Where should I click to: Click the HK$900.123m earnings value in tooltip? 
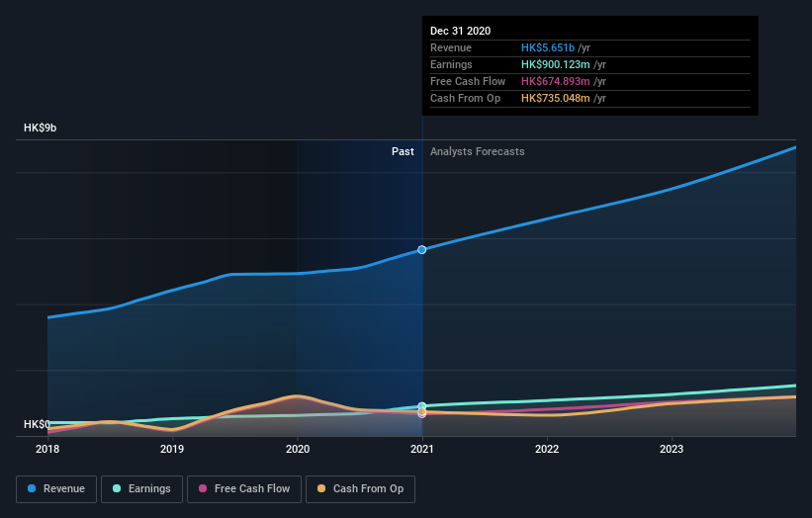(x=556, y=64)
